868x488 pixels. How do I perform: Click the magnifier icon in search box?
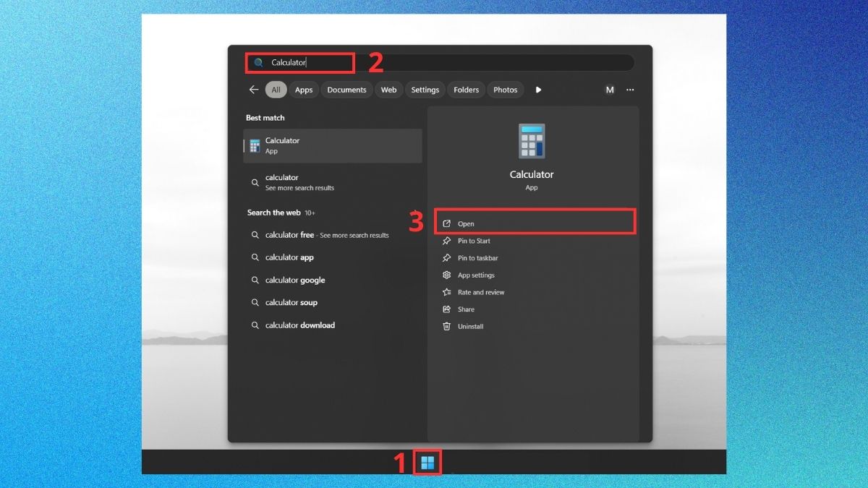[x=259, y=63]
